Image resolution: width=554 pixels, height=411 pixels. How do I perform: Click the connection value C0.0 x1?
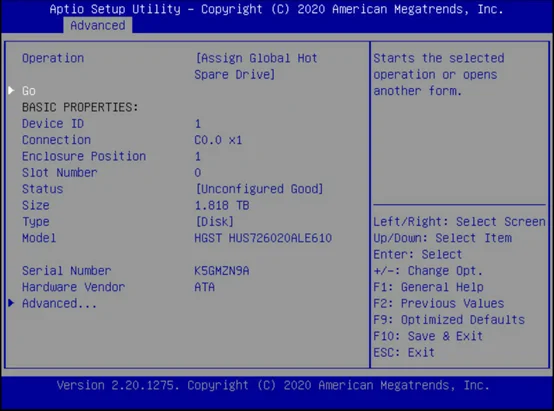218,140
